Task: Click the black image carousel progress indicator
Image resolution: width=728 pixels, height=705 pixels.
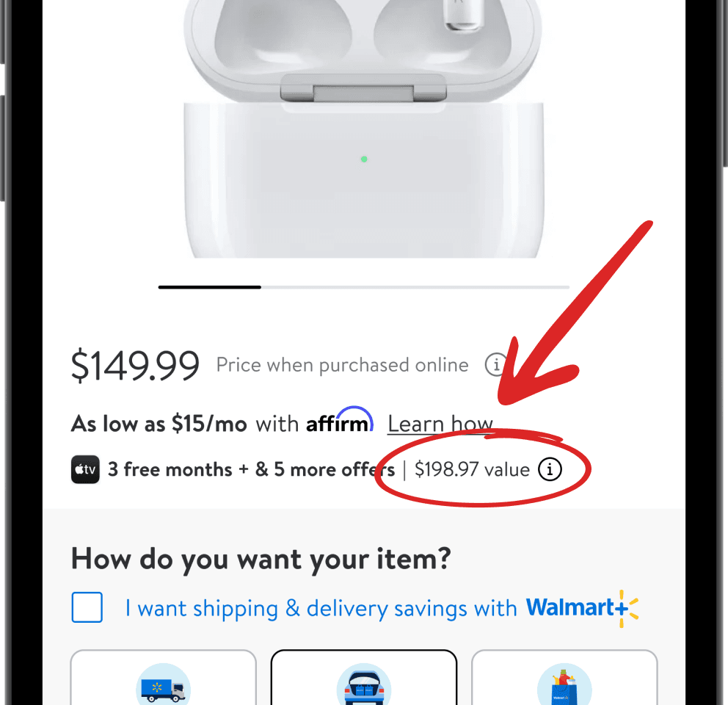Action: point(209,287)
